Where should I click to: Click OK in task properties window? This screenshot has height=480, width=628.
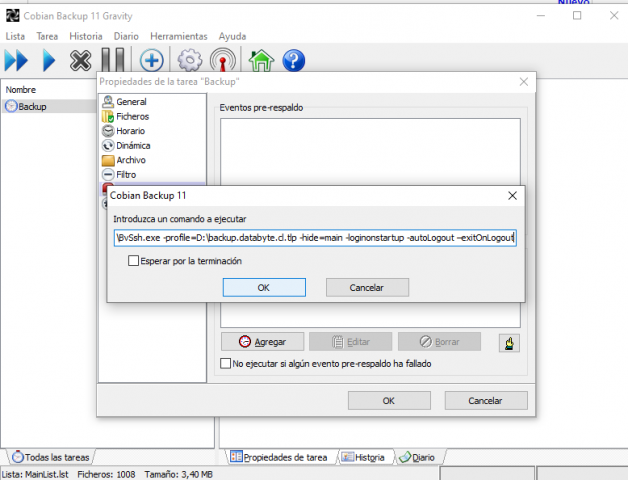coord(389,401)
